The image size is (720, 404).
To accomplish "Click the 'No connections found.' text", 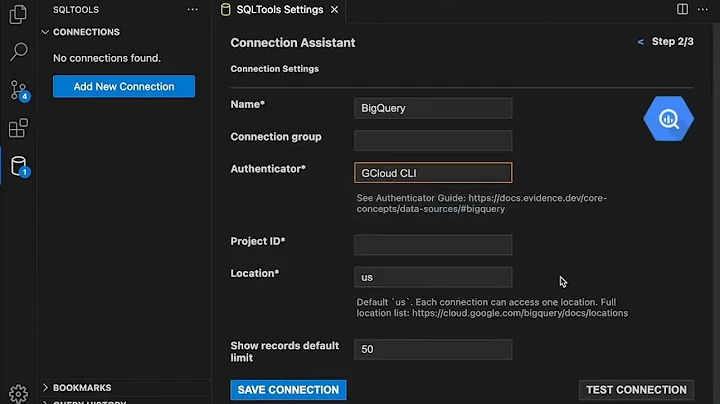I will [107, 58].
